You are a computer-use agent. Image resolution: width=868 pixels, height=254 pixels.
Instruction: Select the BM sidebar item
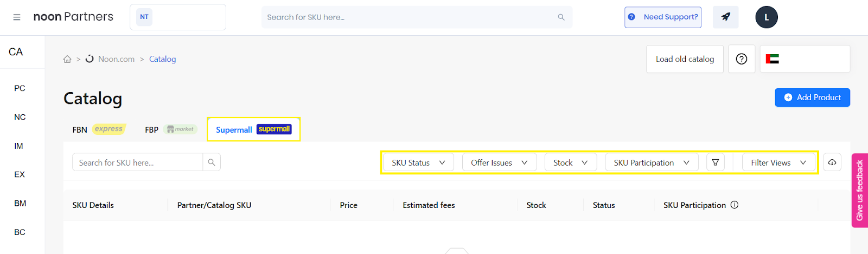click(20, 204)
